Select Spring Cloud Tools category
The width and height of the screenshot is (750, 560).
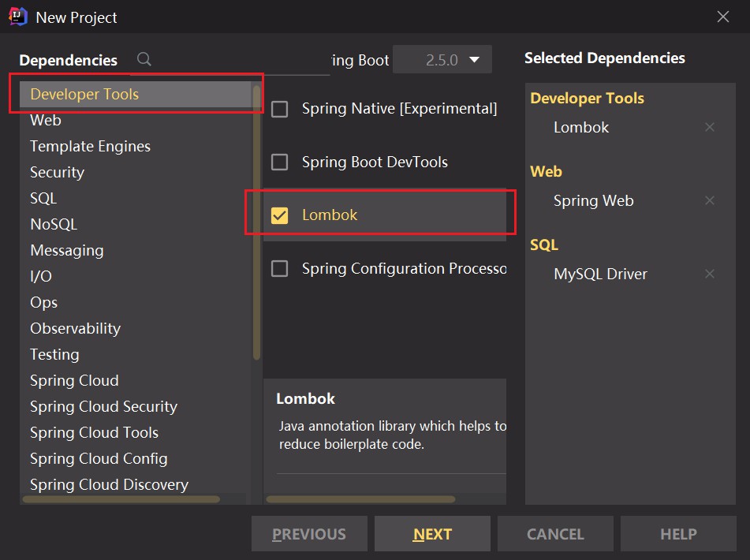point(136,433)
